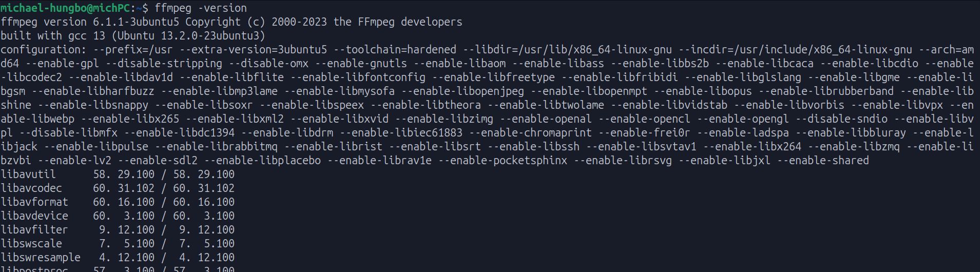Click the --enable-shared flag
This screenshot has height=272, width=980.
pyautogui.click(x=823, y=161)
